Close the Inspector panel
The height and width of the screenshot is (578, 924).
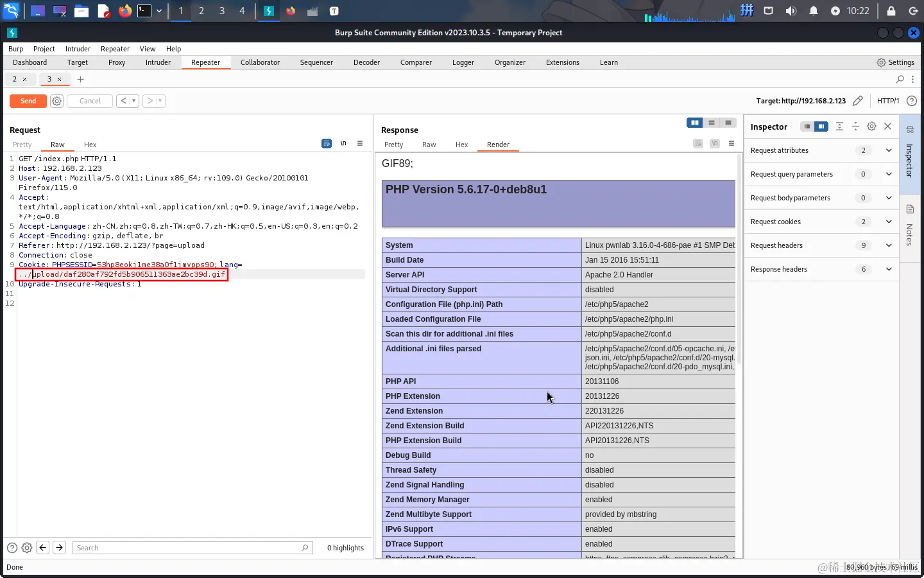pyautogui.click(x=887, y=127)
